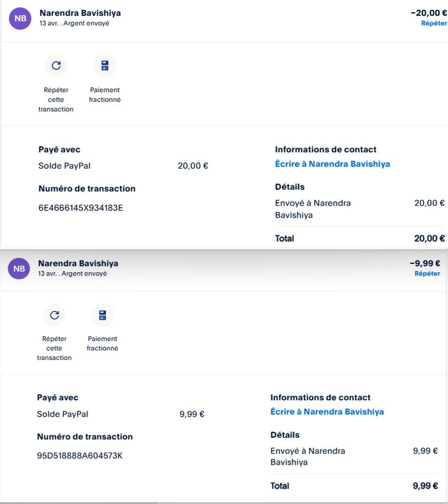Open Écrire à Narendra Bavishiya in the 9,99 € transaction
Image resolution: width=448 pixels, height=504 pixels.
[327, 412]
